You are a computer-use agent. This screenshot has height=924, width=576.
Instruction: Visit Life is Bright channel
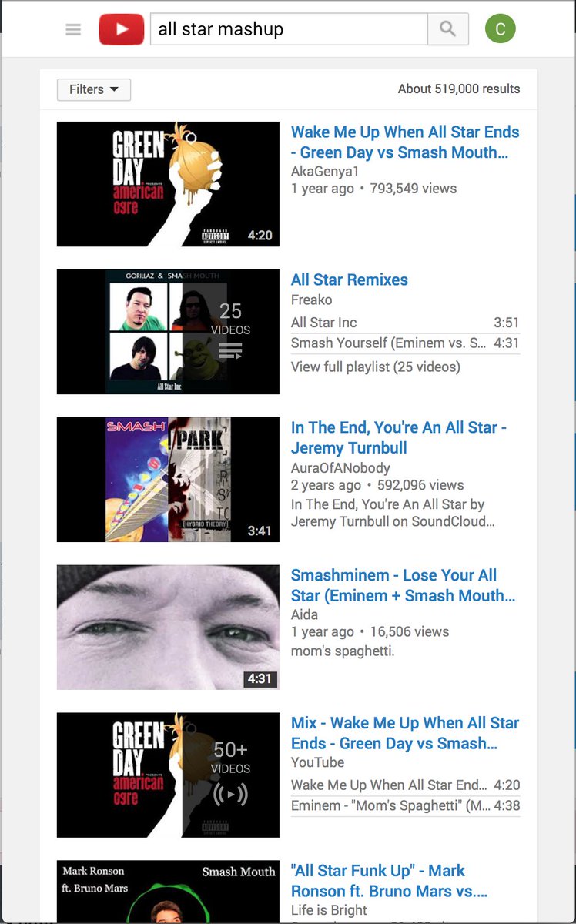click(x=329, y=909)
